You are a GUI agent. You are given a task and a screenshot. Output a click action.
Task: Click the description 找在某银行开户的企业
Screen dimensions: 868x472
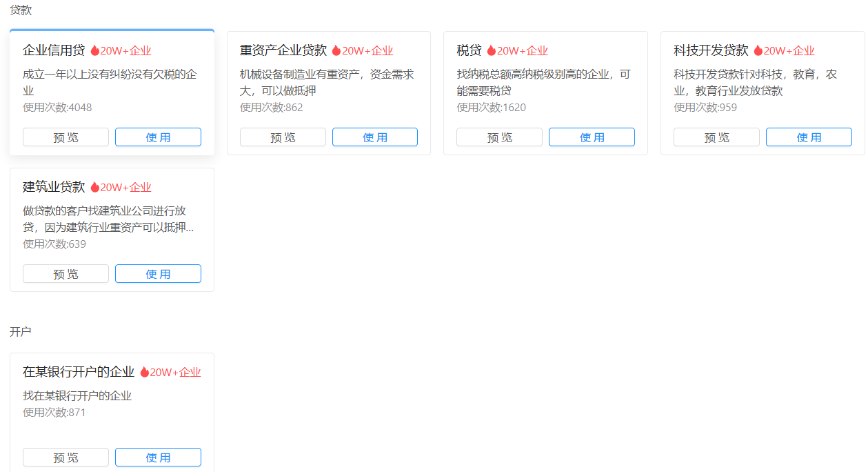point(77,396)
